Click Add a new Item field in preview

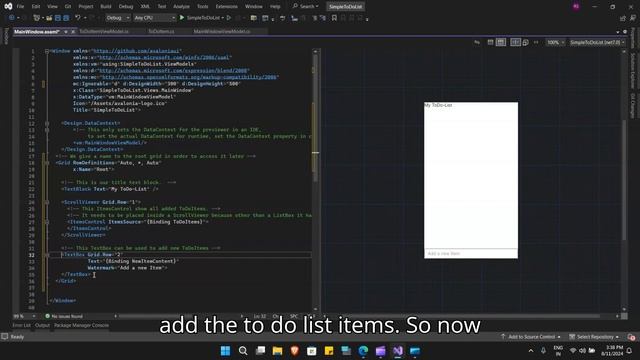click(471, 253)
